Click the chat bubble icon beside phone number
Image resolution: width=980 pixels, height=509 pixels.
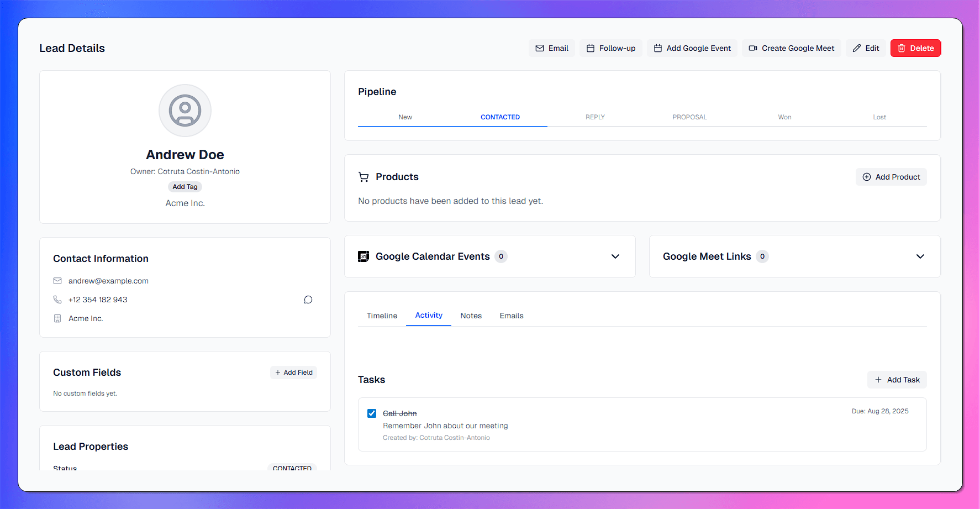pyautogui.click(x=308, y=300)
